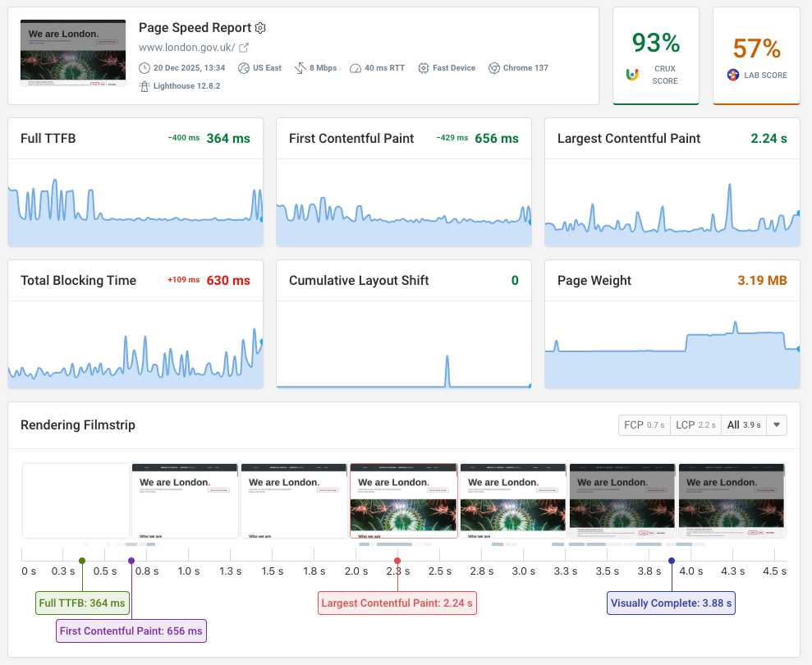Click the clock icon beside the report date
812x665 pixels.
click(145, 67)
